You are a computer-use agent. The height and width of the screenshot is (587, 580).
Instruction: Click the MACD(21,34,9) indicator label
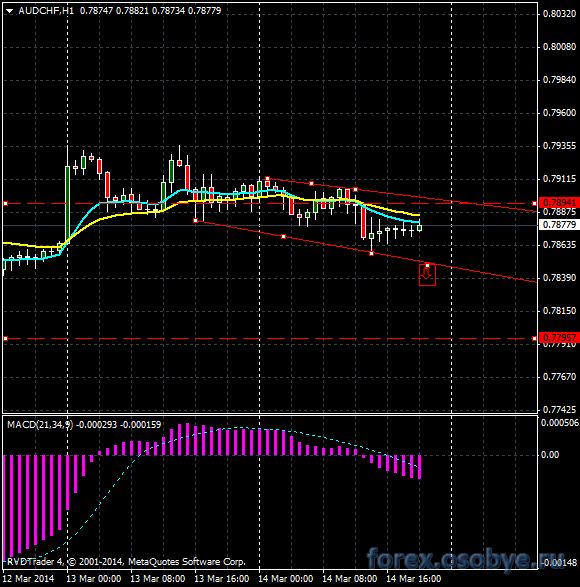click(x=40, y=425)
